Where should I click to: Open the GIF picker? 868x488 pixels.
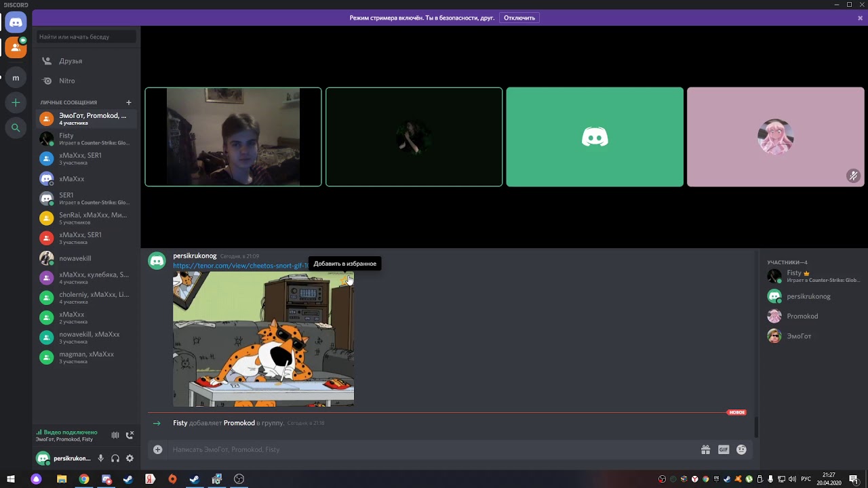pos(724,449)
